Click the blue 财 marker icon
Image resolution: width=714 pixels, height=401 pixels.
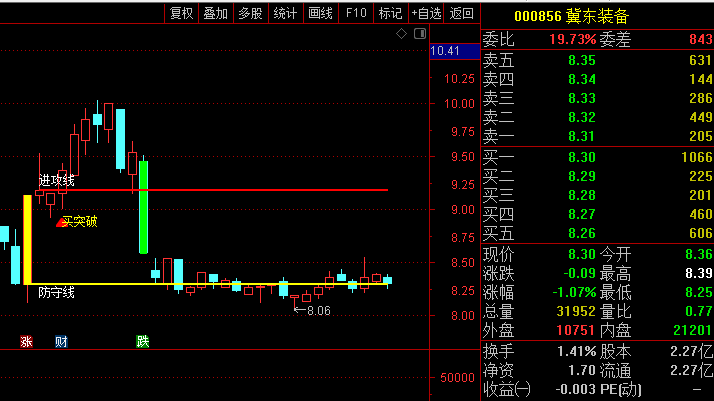(x=61, y=342)
